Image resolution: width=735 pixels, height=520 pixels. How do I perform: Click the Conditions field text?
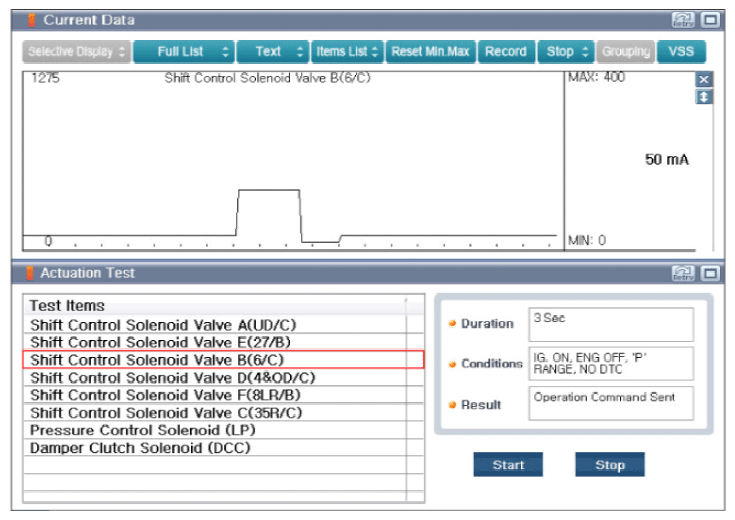coord(611,363)
